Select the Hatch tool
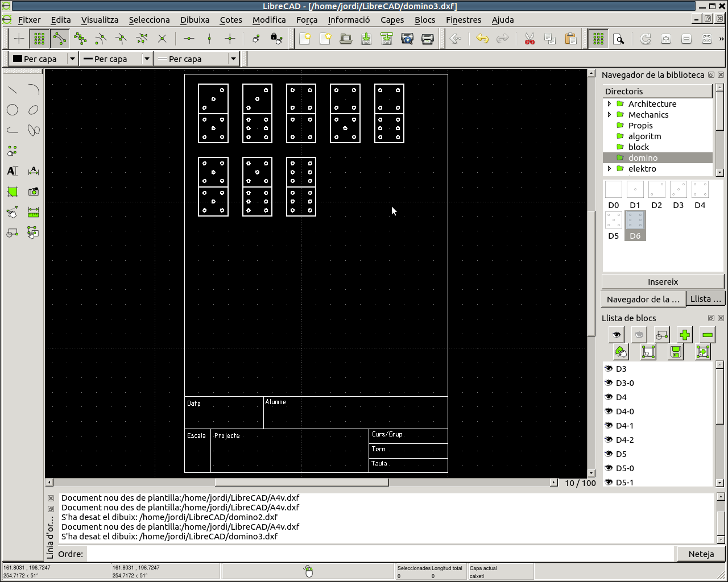The width and height of the screenshot is (728, 582). (x=13, y=192)
